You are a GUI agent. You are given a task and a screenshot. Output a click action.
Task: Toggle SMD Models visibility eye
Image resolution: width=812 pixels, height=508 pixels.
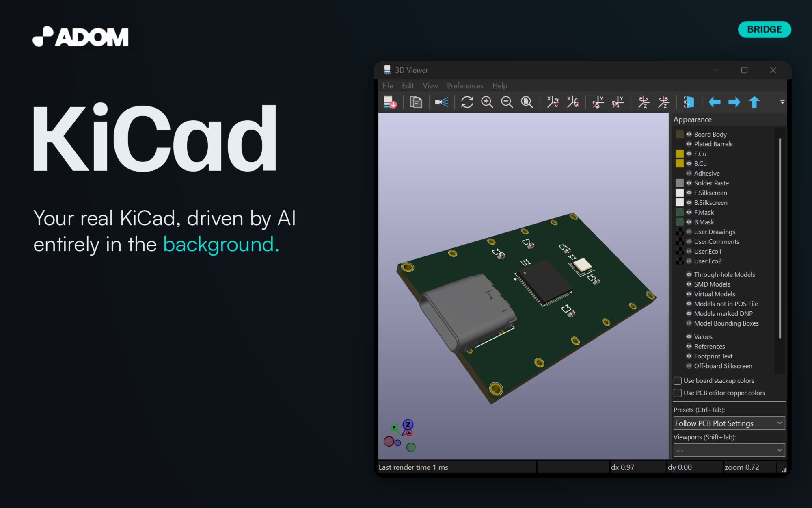click(689, 284)
